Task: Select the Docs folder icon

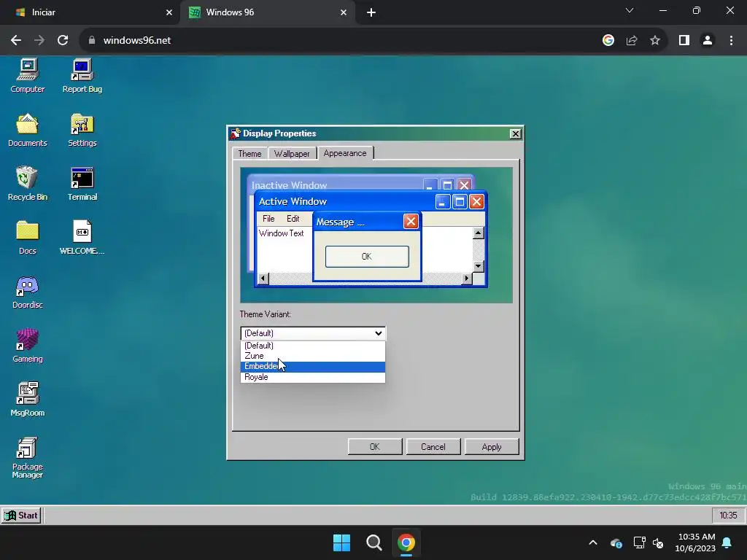Action: [28, 237]
